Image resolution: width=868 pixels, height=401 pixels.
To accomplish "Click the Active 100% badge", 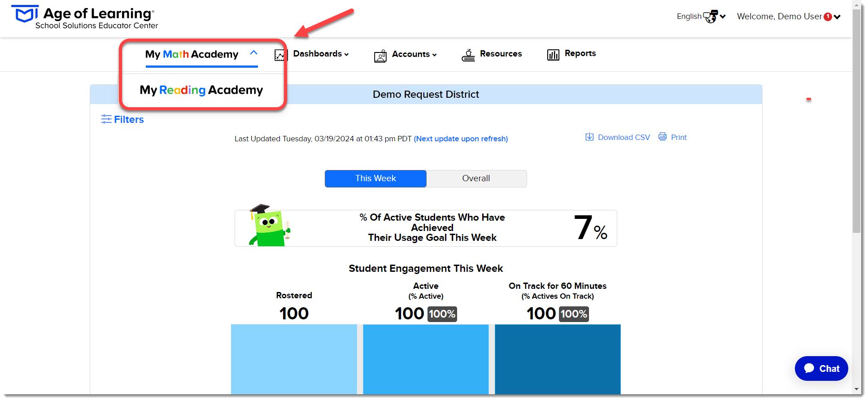I will pyautogui.click(x=442, y=314).
